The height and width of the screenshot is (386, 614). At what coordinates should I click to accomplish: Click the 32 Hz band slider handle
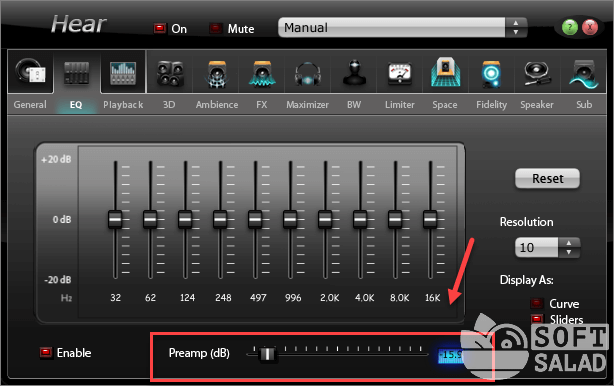coord(115,219)
